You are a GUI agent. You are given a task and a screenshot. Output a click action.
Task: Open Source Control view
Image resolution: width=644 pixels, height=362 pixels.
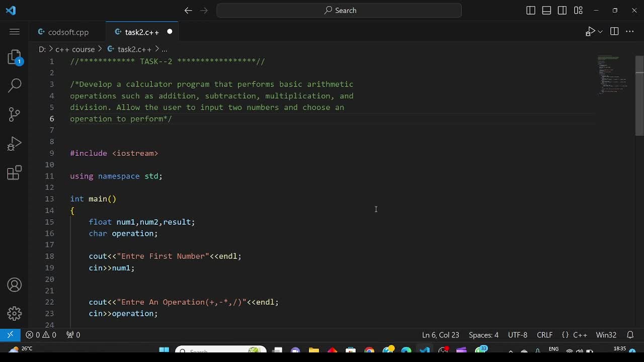[x=15, y=115]
